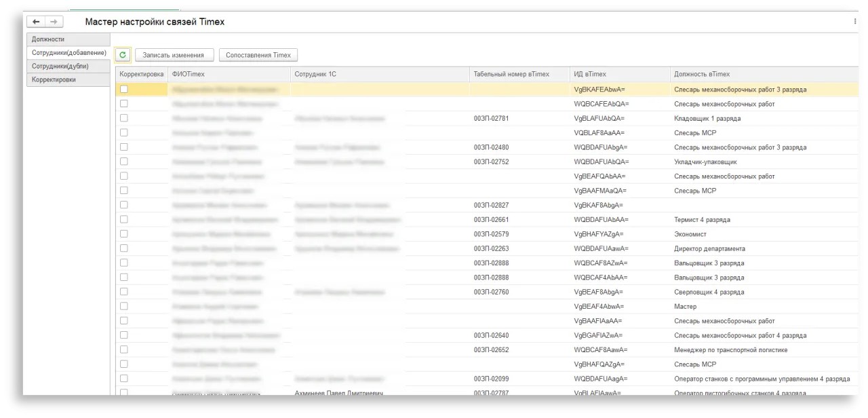868x418 pixels.
Task: Click the Должность вTimex column header
Action: pos(702,74)
